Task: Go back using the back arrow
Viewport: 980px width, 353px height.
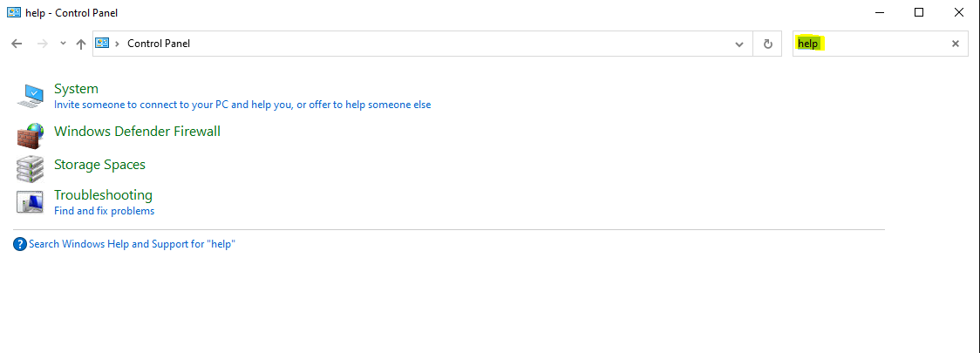Action: click(17, 44)
